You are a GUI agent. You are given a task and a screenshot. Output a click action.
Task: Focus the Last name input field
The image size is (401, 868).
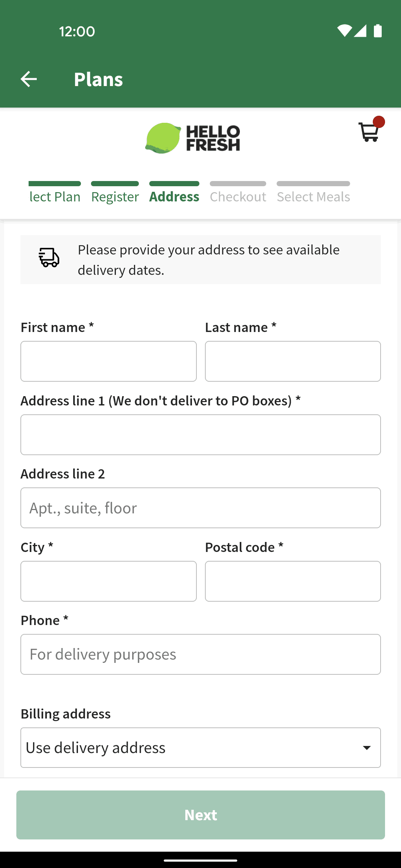(293, 361)
